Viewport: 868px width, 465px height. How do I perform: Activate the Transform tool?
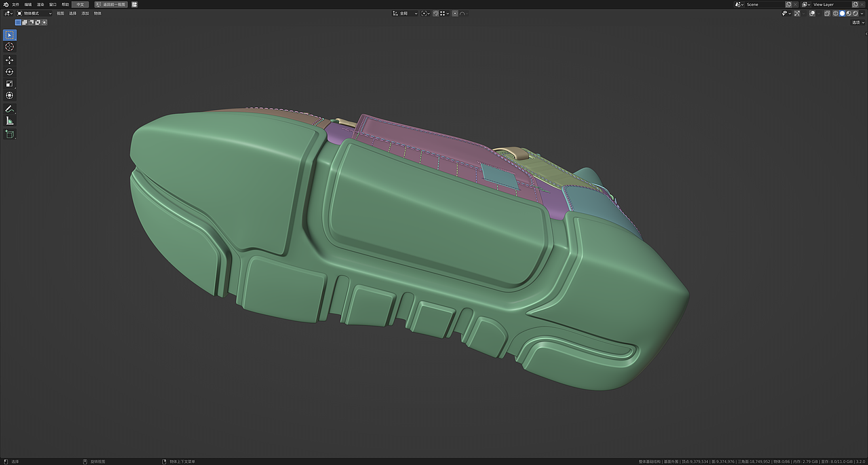tap(9, 96)
